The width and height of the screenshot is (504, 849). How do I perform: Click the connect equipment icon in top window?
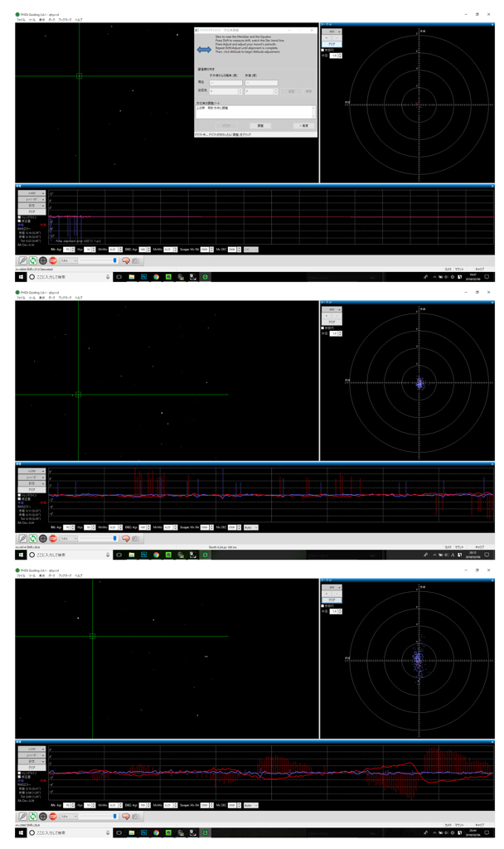[x=22, y=260]
